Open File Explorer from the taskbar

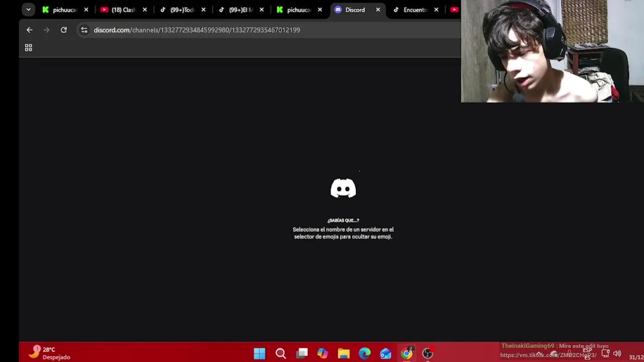pyautogui.click(x=344, y=353)
